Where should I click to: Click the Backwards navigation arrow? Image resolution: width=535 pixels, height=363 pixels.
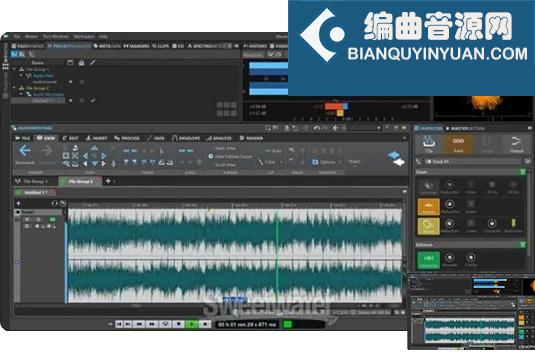click(x=25, y=150)
